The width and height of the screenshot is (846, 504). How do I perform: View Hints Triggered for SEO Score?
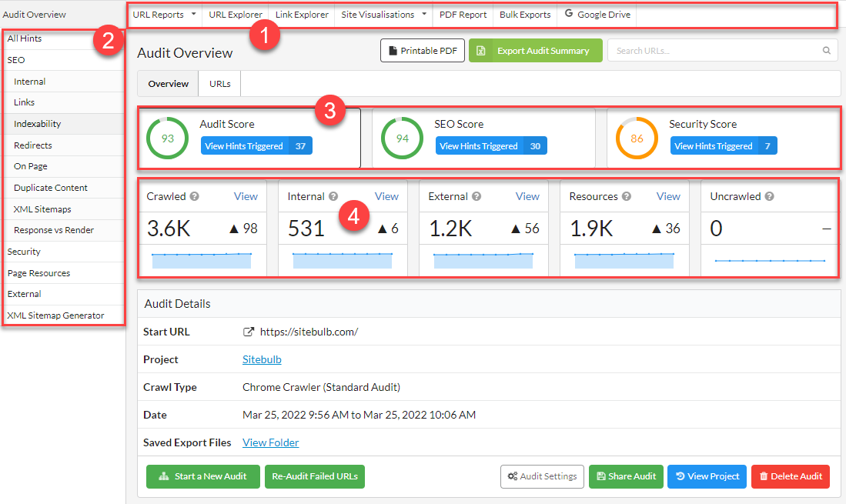(491, 146)
